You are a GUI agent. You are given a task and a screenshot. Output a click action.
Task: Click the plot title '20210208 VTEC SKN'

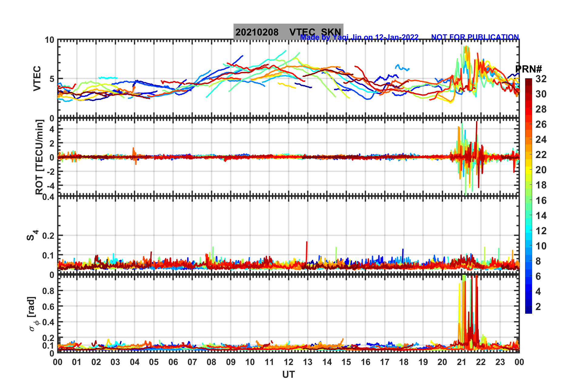pyautogui.click(x=288, y=32)
